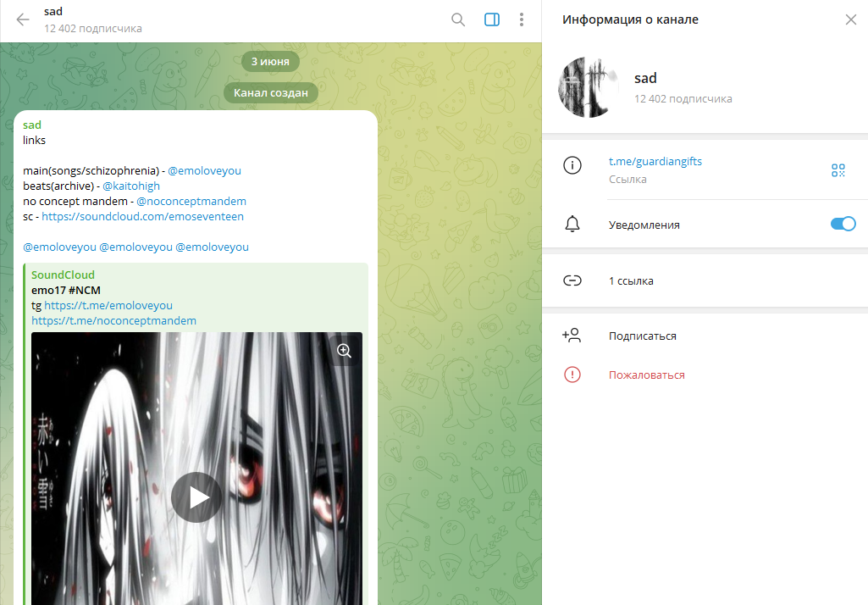Viewport: 868px width, 605px height.
Task: Click the sad sender name in message
Action: tap(32, 125)
